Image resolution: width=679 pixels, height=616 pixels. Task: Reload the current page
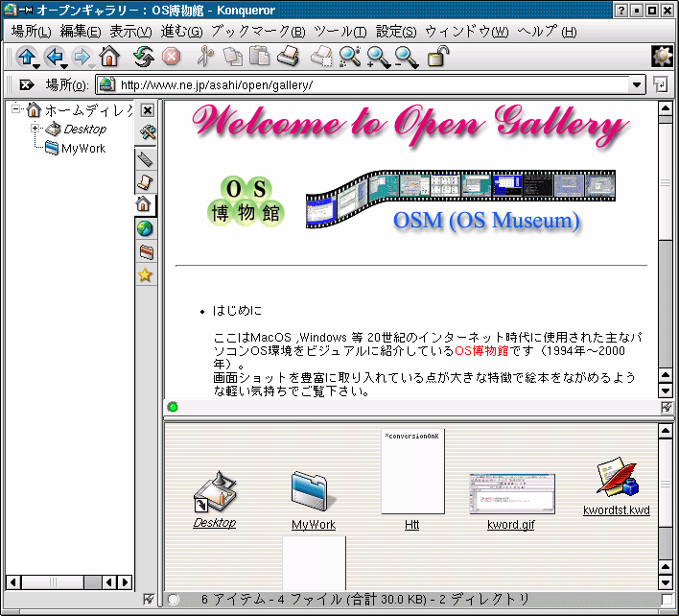[143, 57]
